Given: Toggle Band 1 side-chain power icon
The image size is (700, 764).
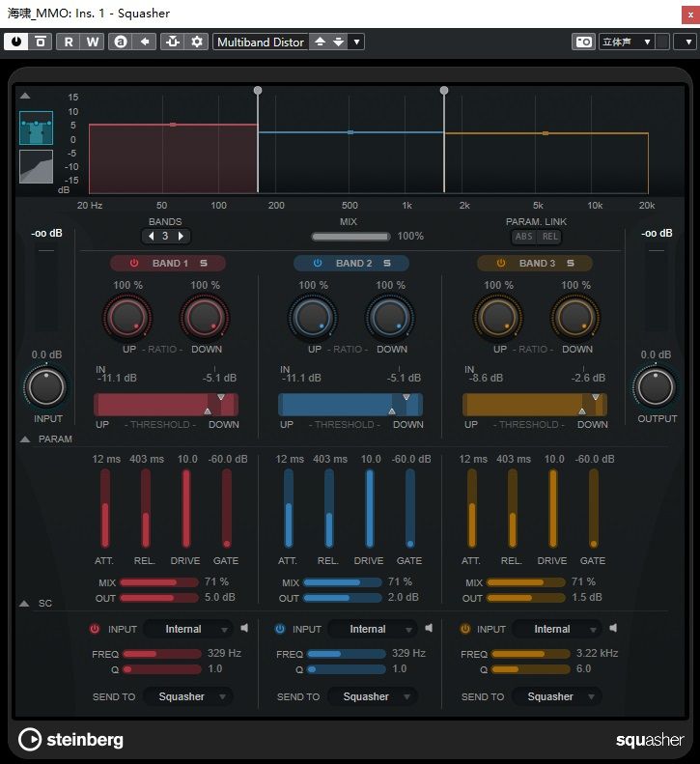Looking at the screenshot, I should point(95,629).
